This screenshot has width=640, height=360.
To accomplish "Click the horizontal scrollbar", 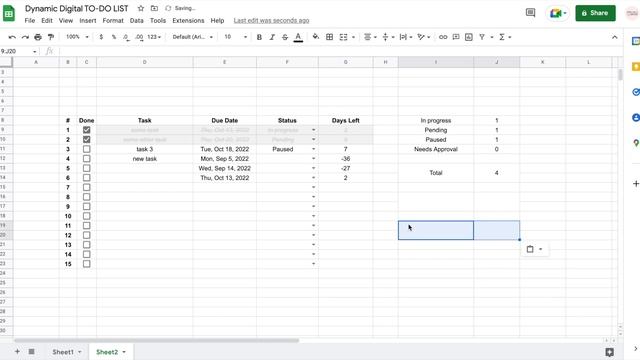I will (157, 340).
